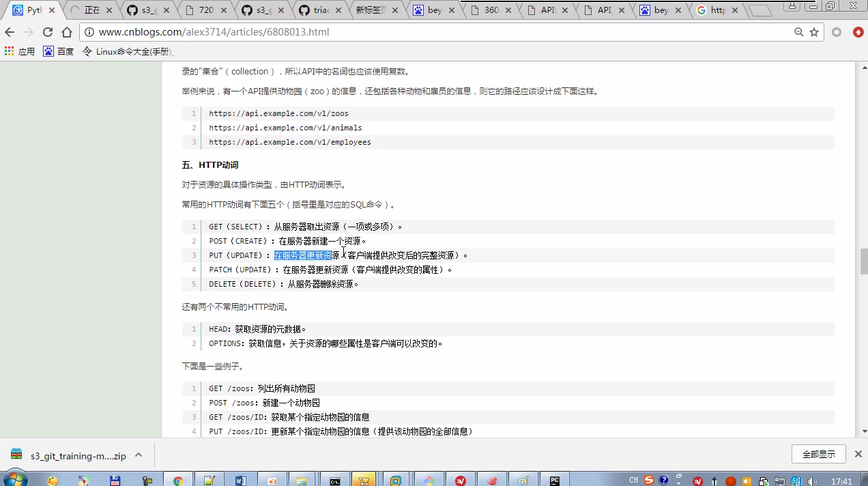The height and width of the screenshot is (486, 868).
Task: Click the text 还有两个不常用的HTTP动词
Action: coord(235,307)
